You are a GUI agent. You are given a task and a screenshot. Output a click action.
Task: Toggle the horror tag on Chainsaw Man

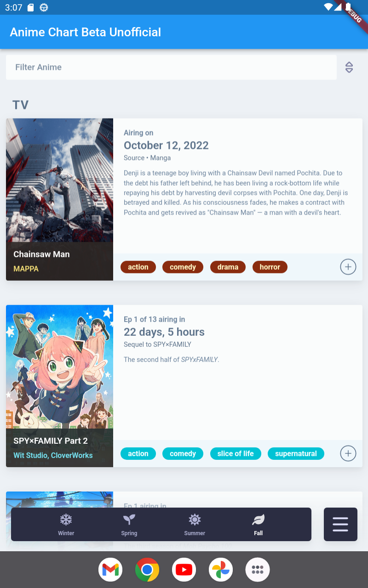pos(270,267)
